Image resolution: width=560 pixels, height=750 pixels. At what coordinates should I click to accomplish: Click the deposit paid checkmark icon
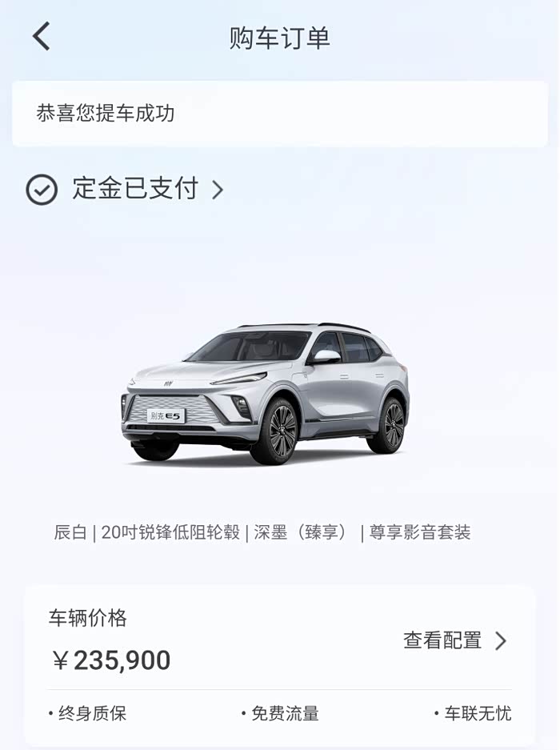pyautogui.click(x=42, y=190)
